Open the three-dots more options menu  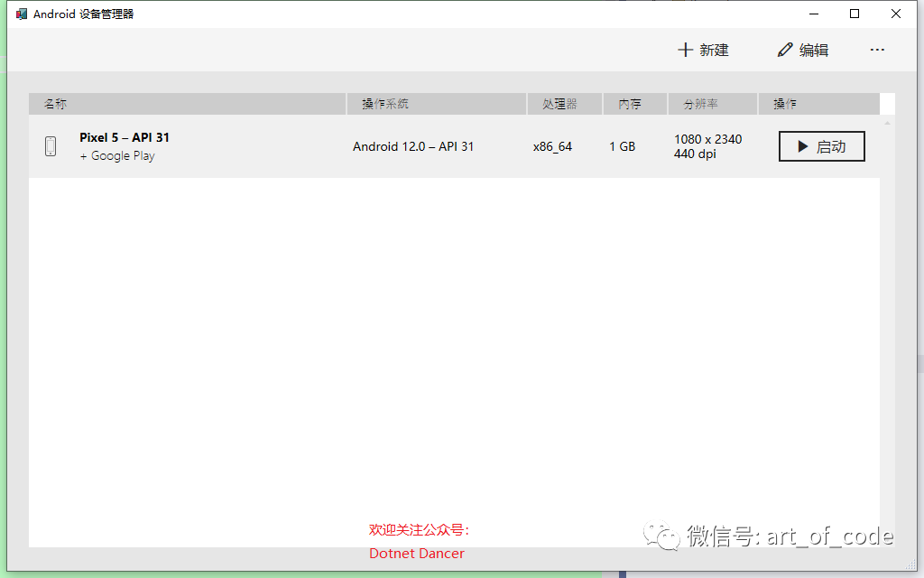(x=877, y=51)
